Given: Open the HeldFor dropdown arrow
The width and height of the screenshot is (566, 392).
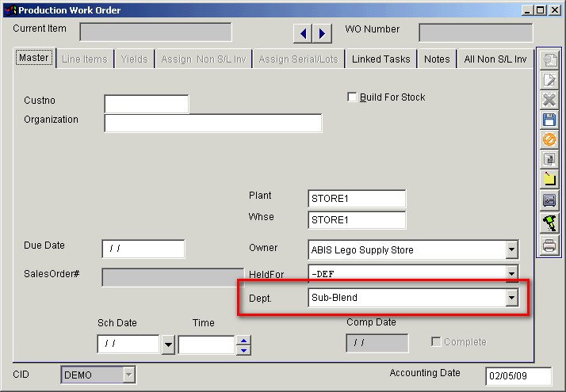Looking at the screenshot, I should coord(511,273).
